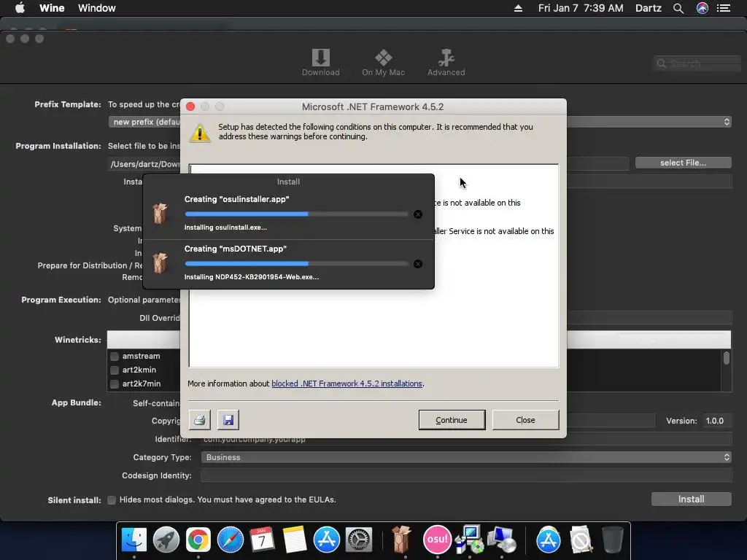Open the Download tab in Wineskin toolbar
Image resolution: width=747 pixels, height=560 pixels.
321,63
